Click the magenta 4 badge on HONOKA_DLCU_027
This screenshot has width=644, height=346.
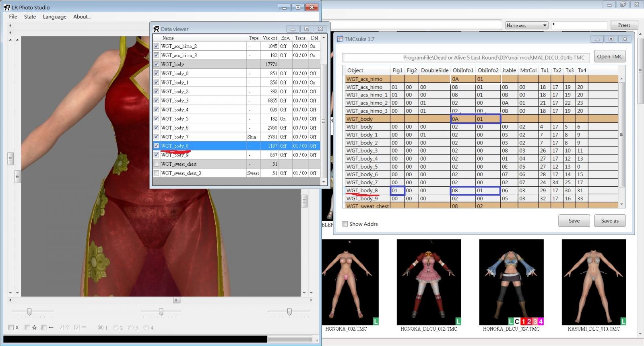click(x=541, y=321)
